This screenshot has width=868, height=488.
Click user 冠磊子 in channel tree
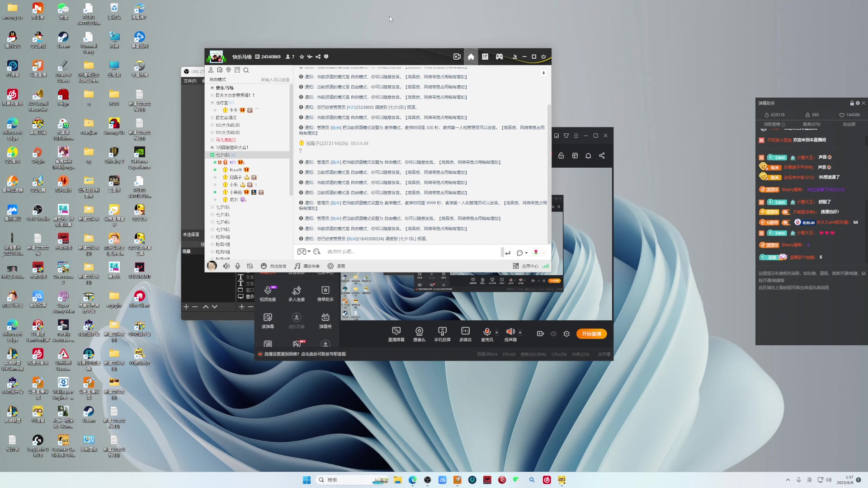coord(236,177)
